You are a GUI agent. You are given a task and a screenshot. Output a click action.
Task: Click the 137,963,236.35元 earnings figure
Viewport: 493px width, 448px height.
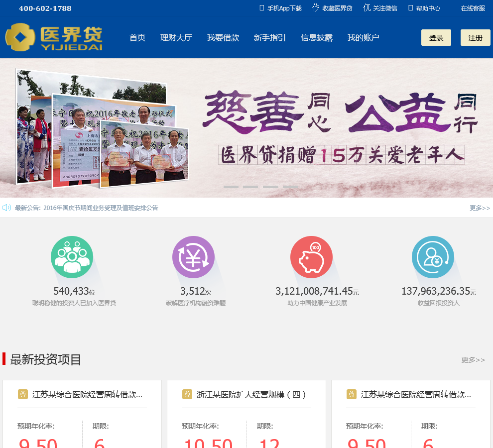click(439, 291)
